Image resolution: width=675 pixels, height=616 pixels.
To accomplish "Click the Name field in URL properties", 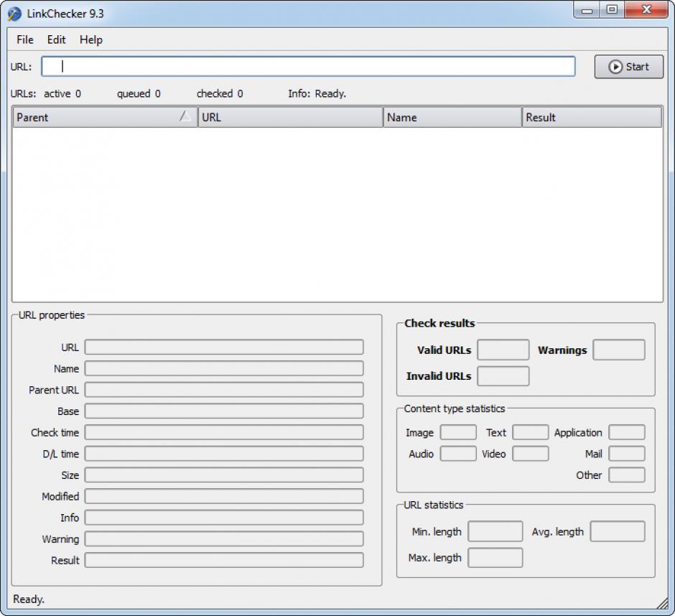I will [x=224, y=368].
